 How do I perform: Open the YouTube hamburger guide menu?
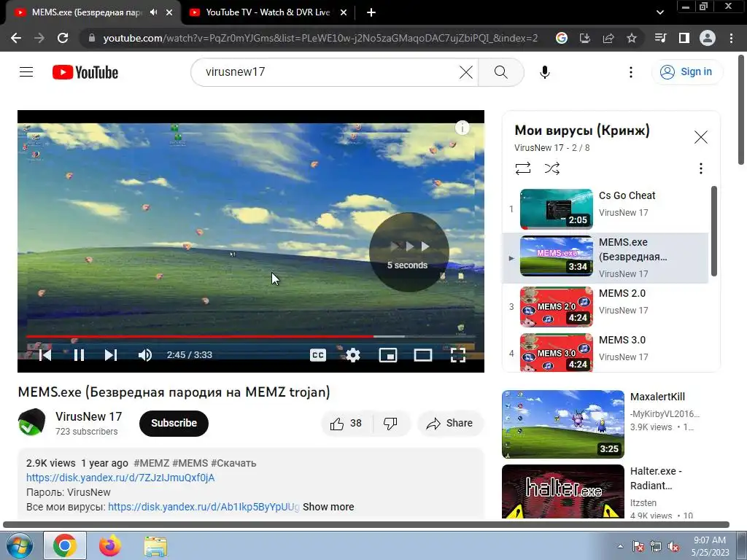click(26, 72)
